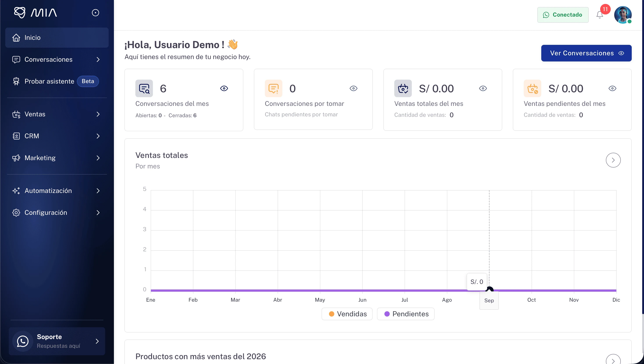644x364 pixels.
Task: Click the Probar asistente robot icon
Action: (x=16, y=81)
